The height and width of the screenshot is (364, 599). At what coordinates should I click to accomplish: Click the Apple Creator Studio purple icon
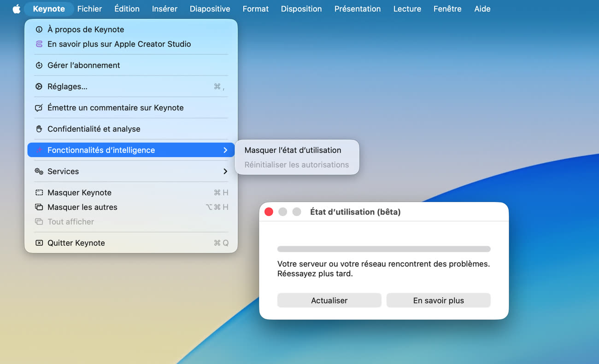tap(39, 44)
